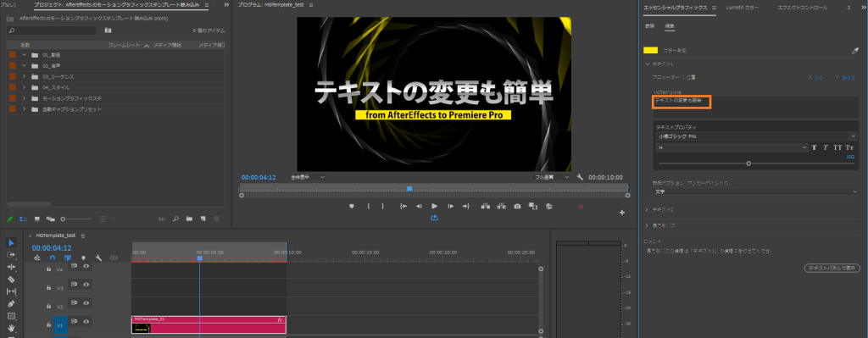
Task: Click Go to In point button
Action: pos(403,206)
